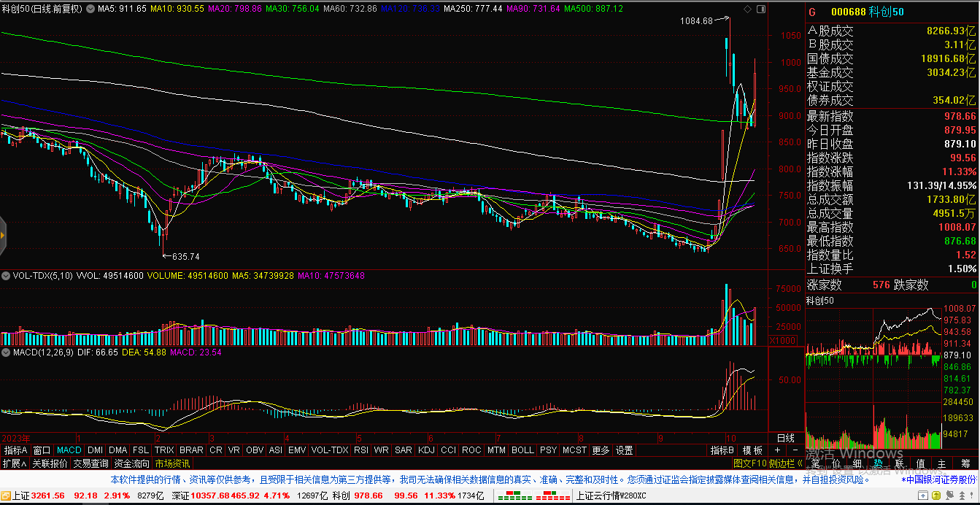The height and width of the screenshot is (505, 980).
Task: Click the left edge panel expand handle
Action: click(x=3, y=235)
